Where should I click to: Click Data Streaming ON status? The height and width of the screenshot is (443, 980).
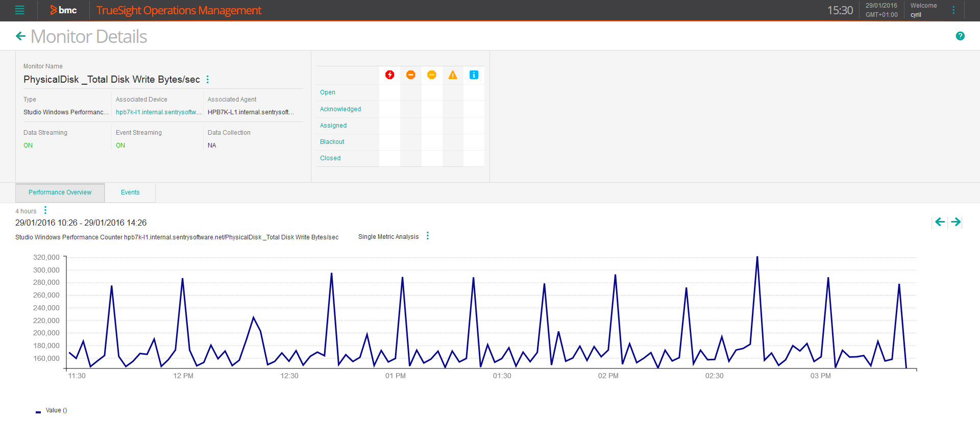point(28,145)
